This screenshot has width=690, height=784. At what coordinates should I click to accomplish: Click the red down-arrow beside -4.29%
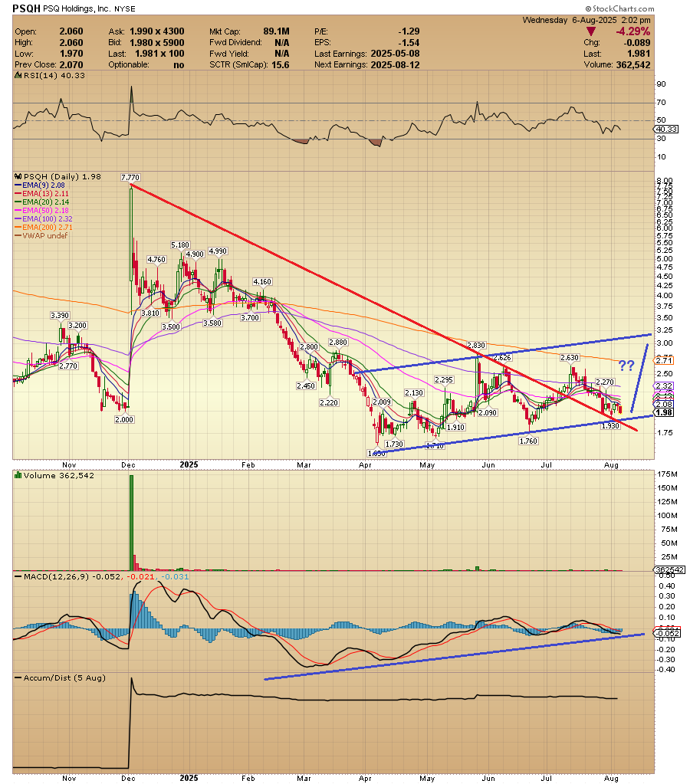click(590, 31)
